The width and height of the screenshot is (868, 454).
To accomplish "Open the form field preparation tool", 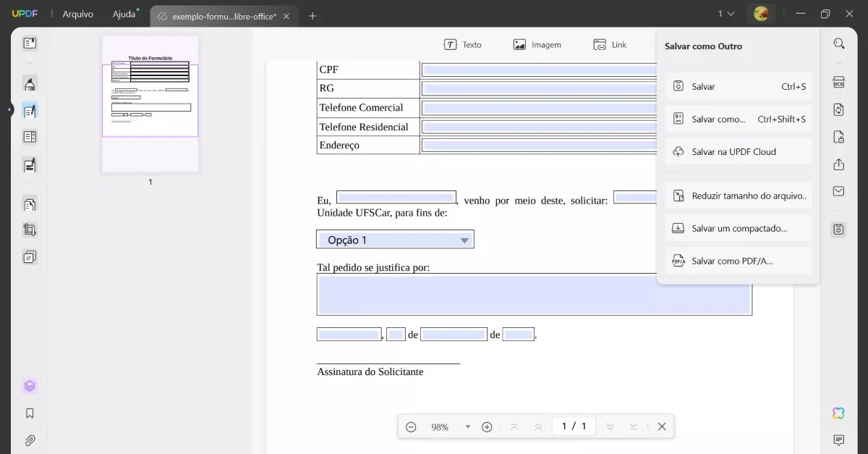I will 29,136.
